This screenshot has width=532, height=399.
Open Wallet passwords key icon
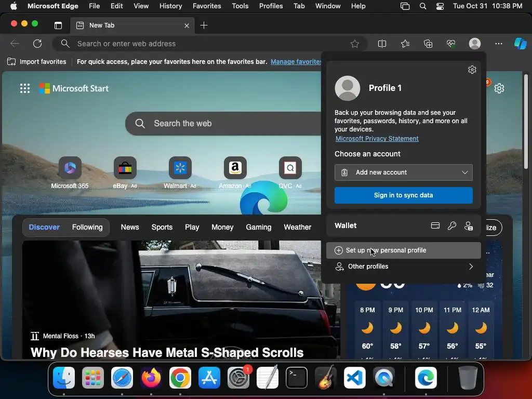pos(451,225)
